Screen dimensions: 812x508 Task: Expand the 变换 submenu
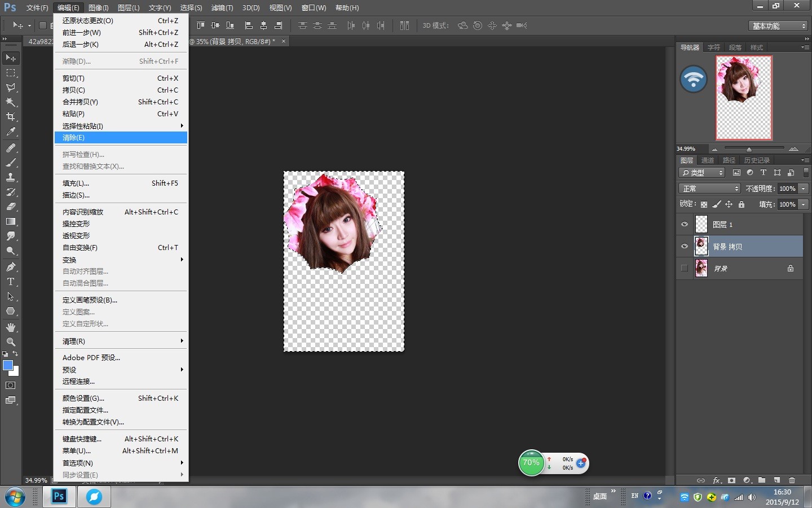[x=121, y=260]
